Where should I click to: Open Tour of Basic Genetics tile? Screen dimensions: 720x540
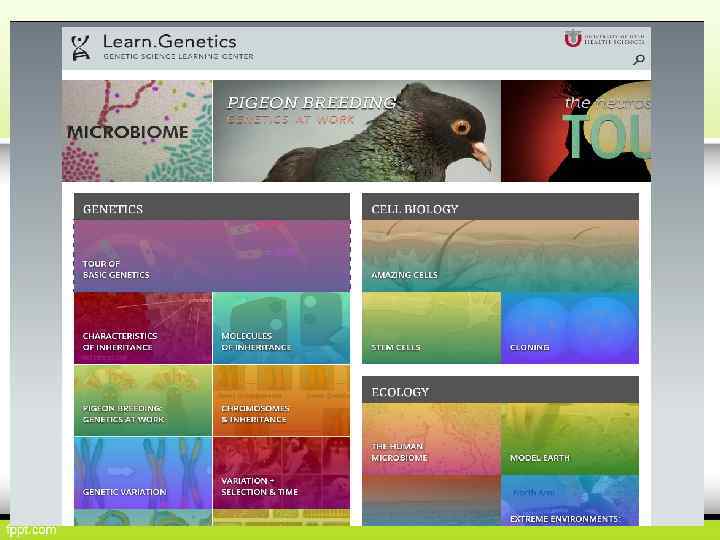coord(212,256)
